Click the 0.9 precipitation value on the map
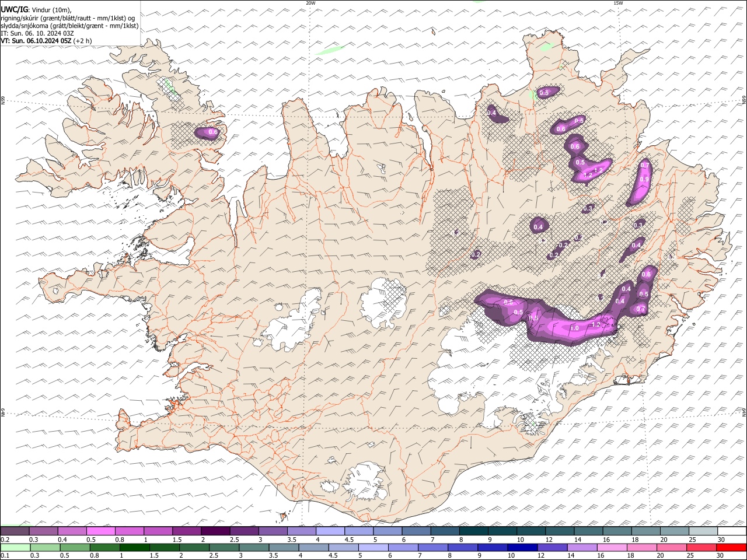 (644, 180)
